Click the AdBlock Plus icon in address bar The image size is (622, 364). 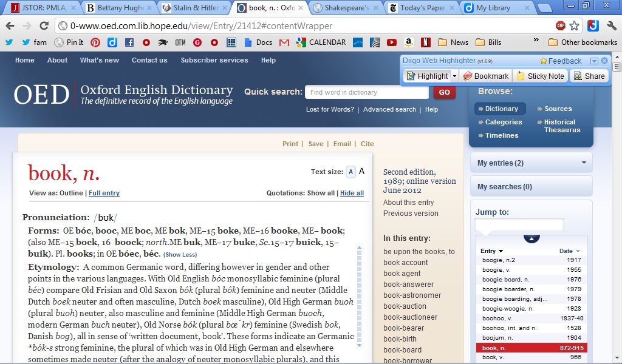click(561, 26)
